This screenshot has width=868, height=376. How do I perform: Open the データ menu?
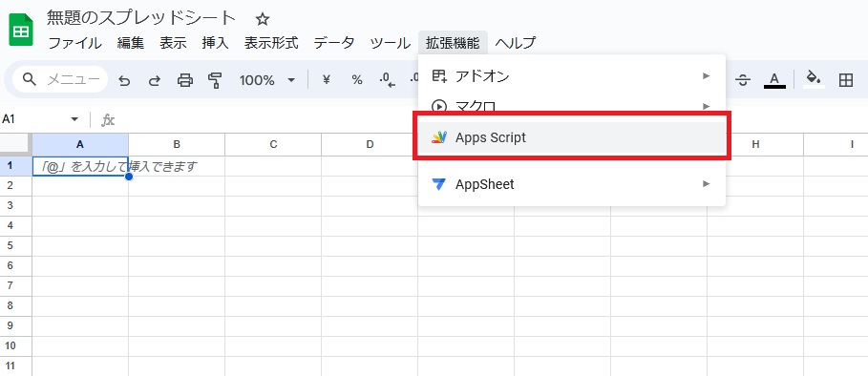point(334,43)
